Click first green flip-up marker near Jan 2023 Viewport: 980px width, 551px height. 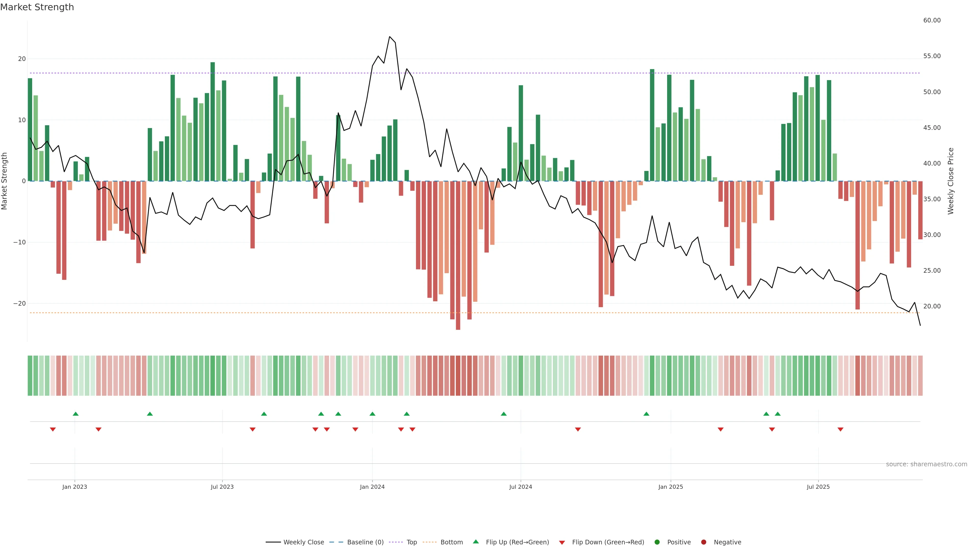pos(75,414)
